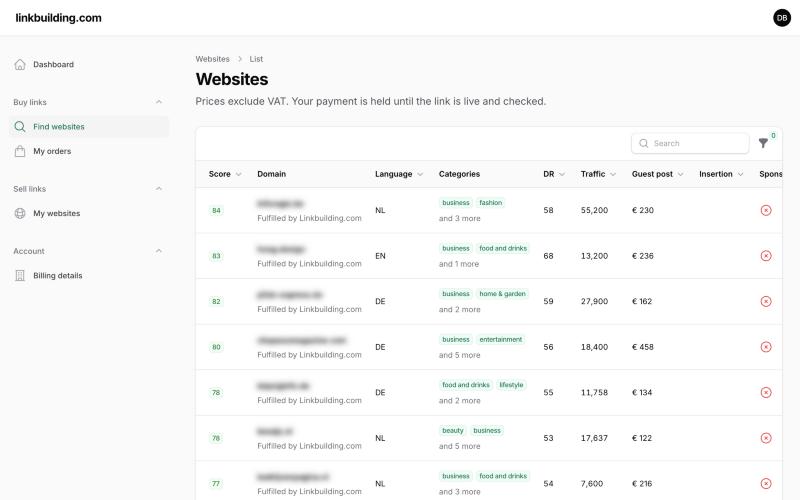Click the score 83 badge
Image resolution: width=800 pixels, height=500 pixels.
pyautogui.click(x=216, y=256)
